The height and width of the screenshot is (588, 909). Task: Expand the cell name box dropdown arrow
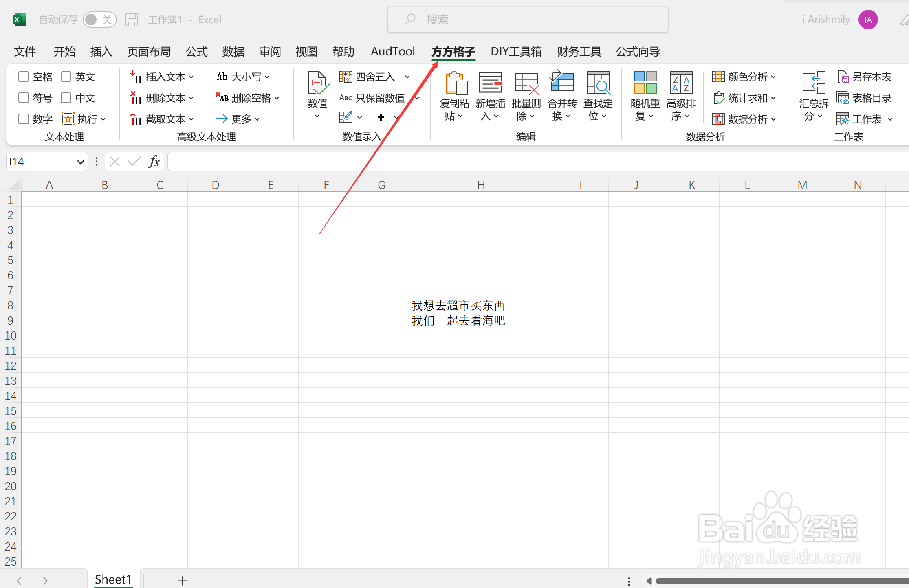pos(80,162)
